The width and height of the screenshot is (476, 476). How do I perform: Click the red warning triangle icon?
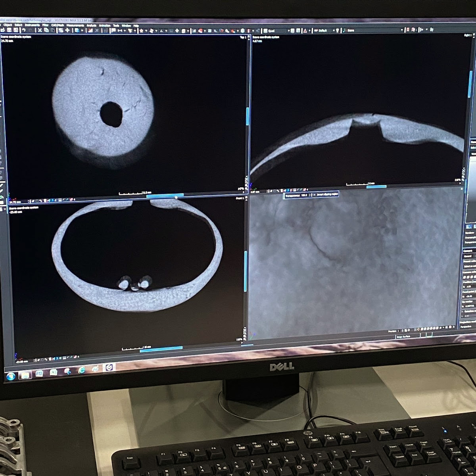[x=305, y=31]
